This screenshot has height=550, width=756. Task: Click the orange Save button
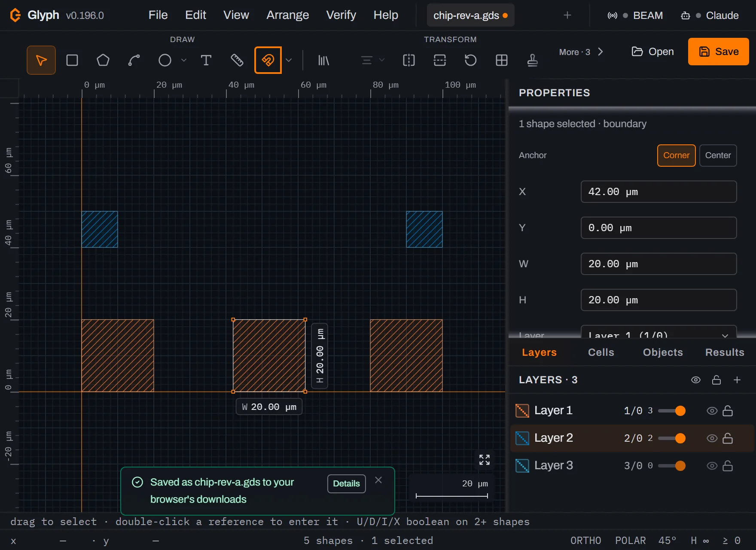tap(719, 52)
